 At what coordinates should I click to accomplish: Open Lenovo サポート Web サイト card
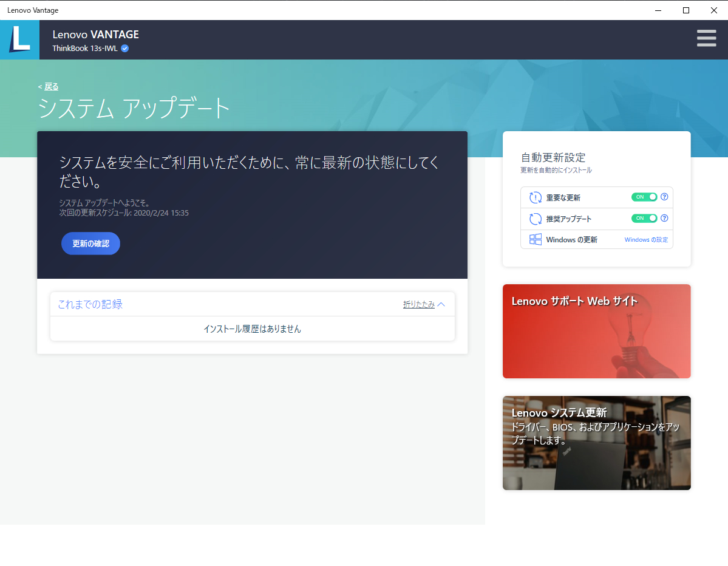[597, 331]
